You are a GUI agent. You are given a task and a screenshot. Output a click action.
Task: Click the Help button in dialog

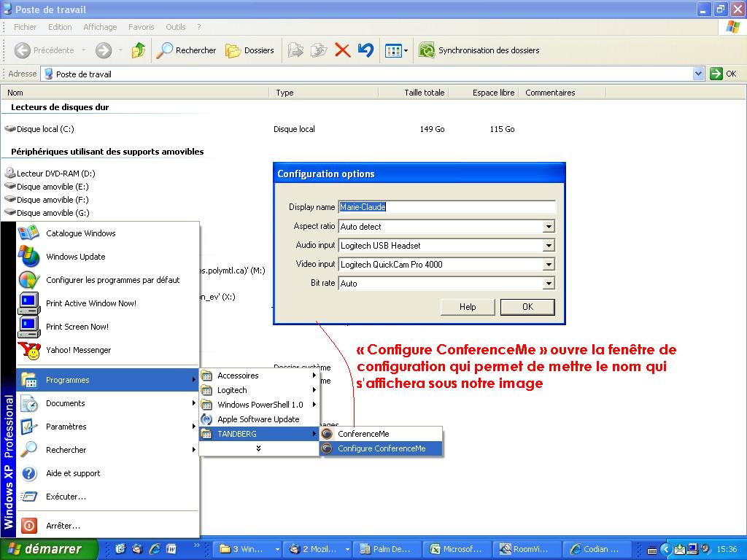[468, 307]
